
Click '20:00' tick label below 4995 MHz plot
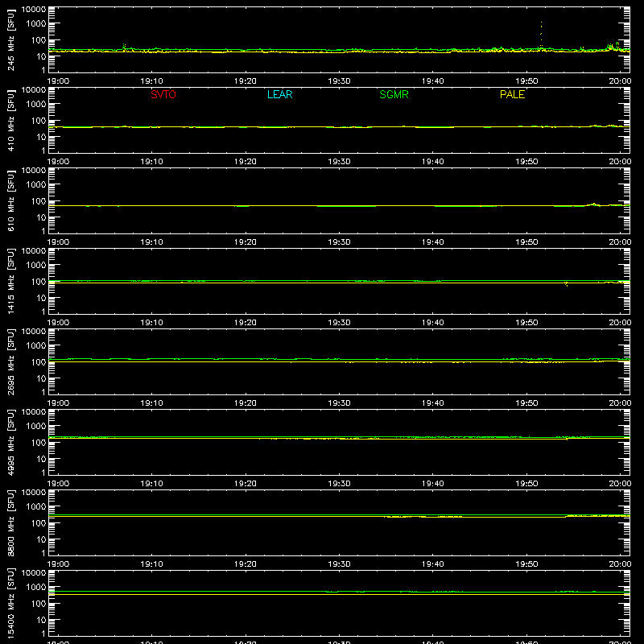point(620,484)
